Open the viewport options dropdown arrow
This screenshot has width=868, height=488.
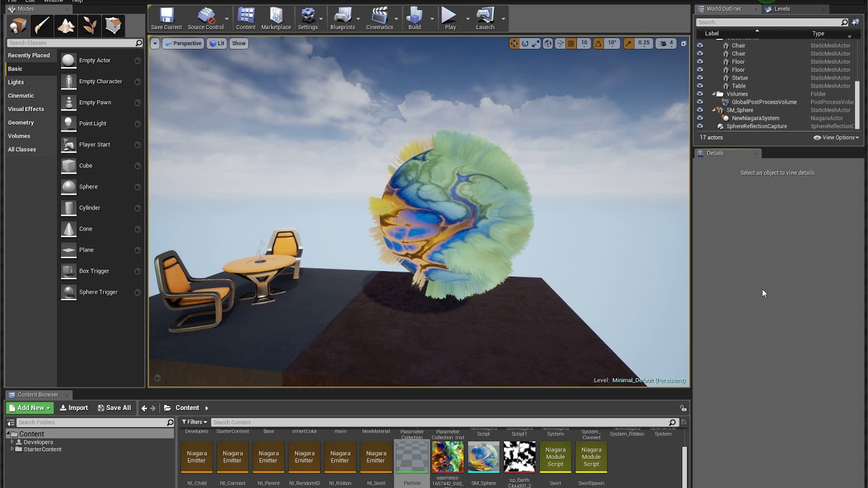point(155,43)
